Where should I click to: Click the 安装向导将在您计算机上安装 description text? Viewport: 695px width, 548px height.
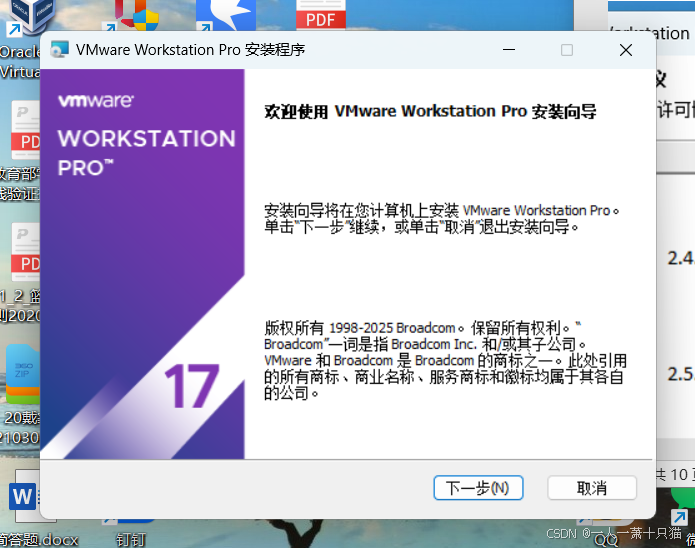pyautogui.click(x=441, y=219)
